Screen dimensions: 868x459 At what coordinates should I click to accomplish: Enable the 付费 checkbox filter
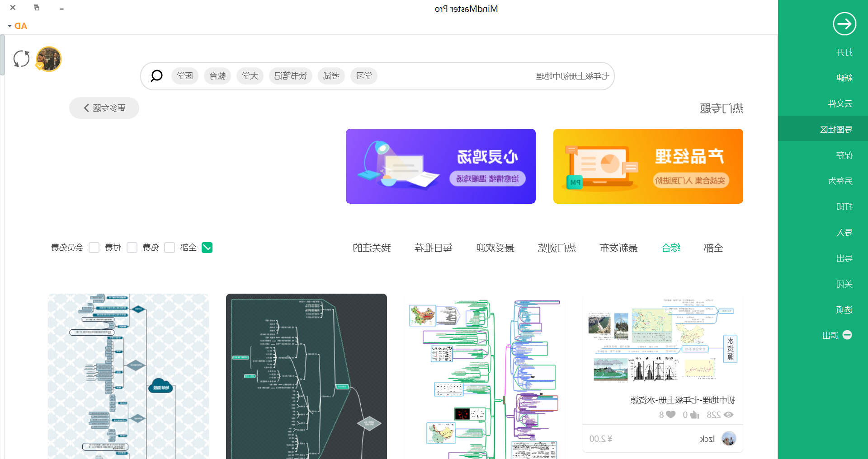[132, 248]
